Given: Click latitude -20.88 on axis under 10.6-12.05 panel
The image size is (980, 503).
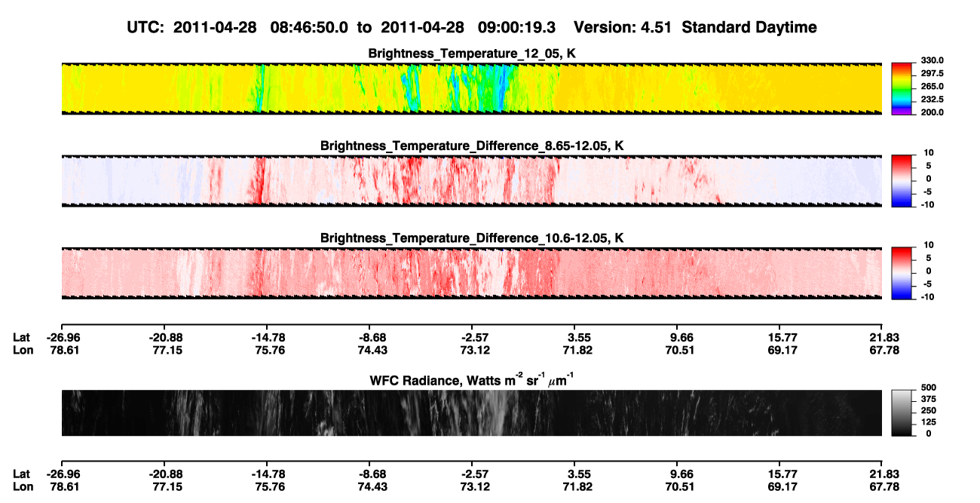Looking at the screenshot, I should point(165,337).
